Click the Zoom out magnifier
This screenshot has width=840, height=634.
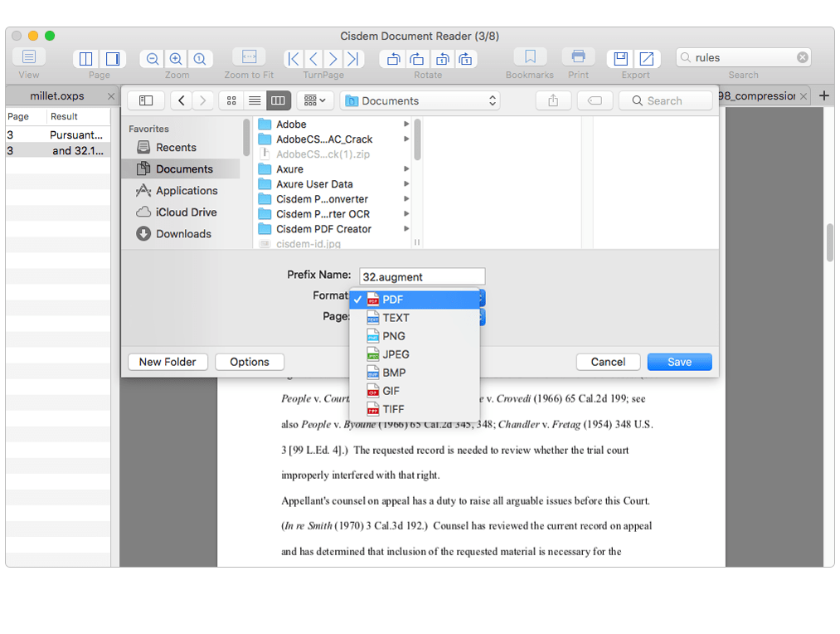pos(152,58)
